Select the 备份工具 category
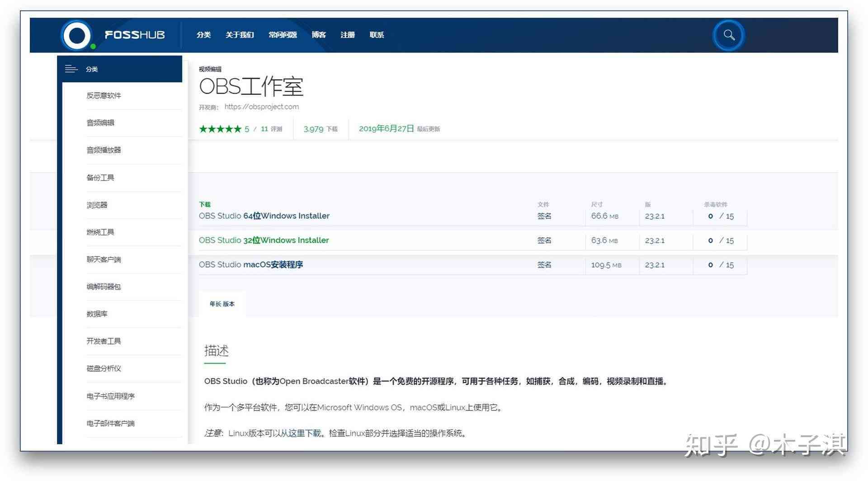Screen dimensions: 868x481 pyautogui.click(x=100, y=178)
